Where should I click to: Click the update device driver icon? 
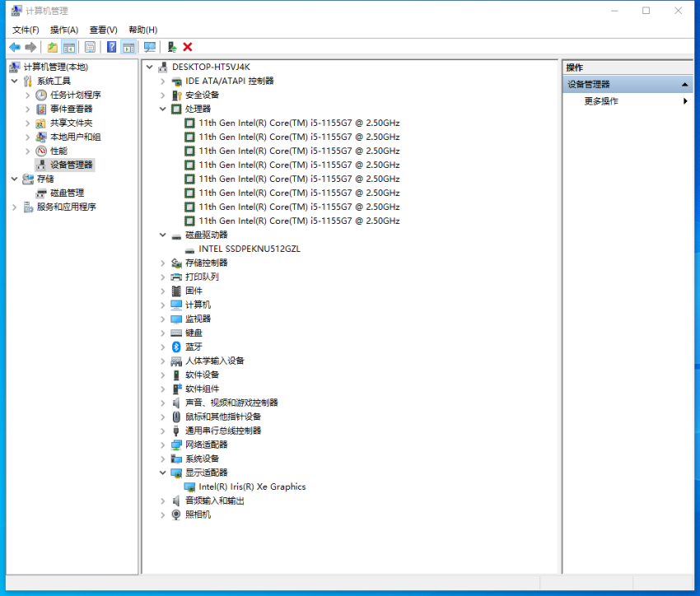[172, 47]
